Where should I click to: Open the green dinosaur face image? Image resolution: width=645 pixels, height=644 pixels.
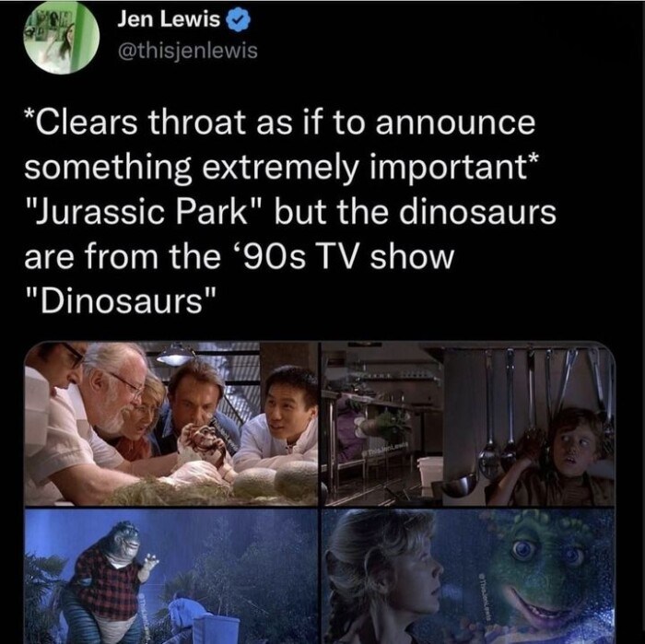coord(468,576)
